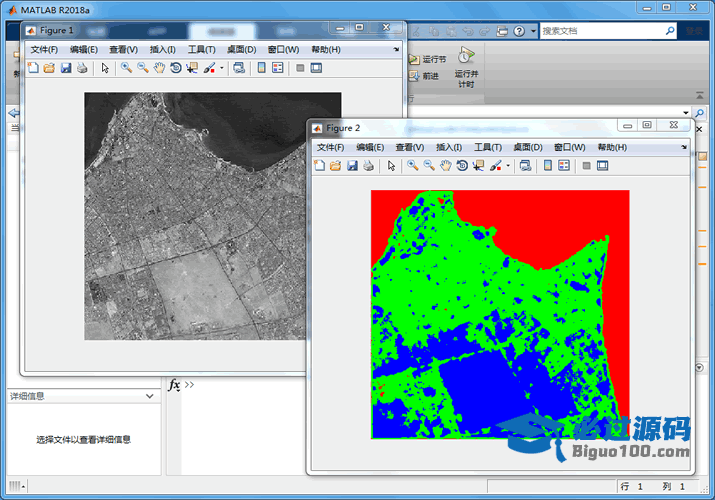Screen dimensions: 715x500
Task: Select Rotate 3D tool in Figure 1 toolbar
Action: click(x=176, y=68)
